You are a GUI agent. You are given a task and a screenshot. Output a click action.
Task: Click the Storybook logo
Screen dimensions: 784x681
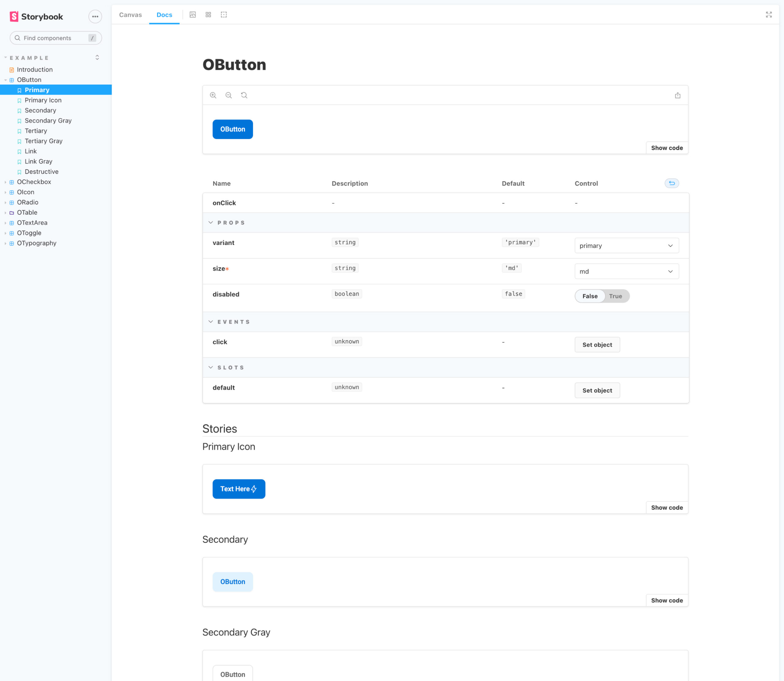tap(36, 16)
